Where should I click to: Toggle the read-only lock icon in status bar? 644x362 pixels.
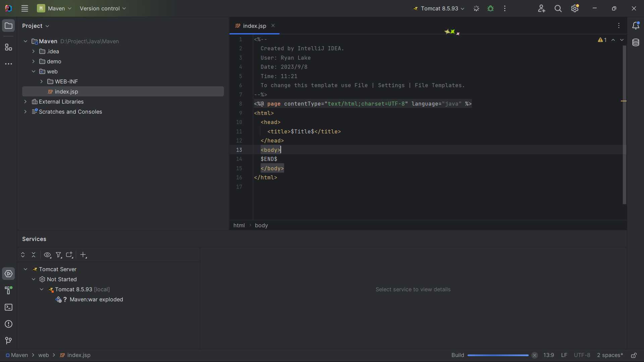point(634,355)
